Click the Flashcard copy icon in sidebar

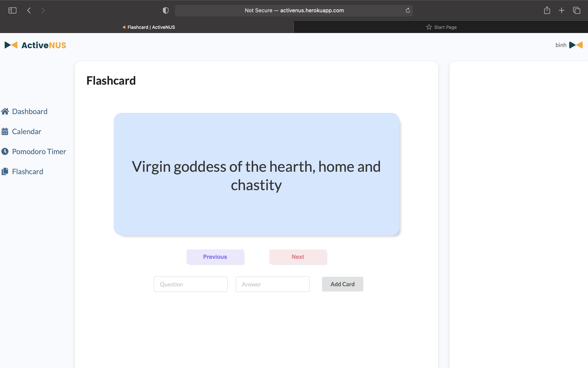click(5, 172)
